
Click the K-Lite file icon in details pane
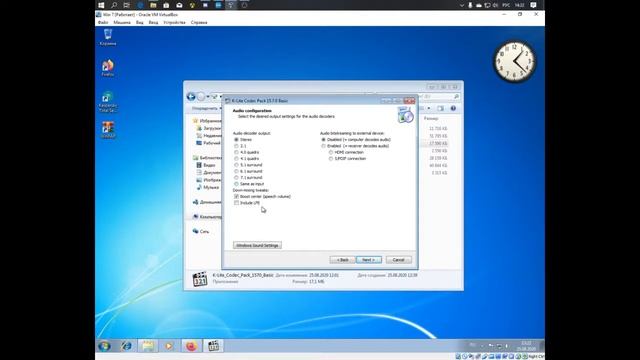point(200,279)
